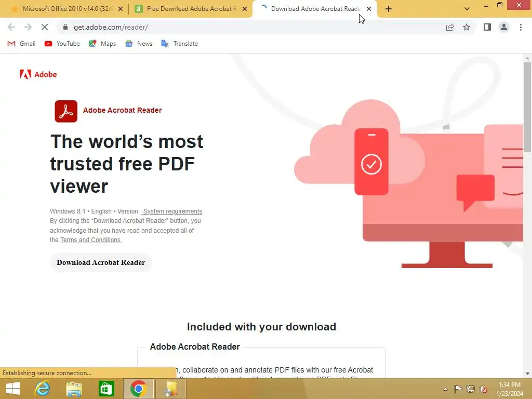Close the Microsoft Office 2010 tab
This screenshot has height=399, width=532.
click(121, 9)
